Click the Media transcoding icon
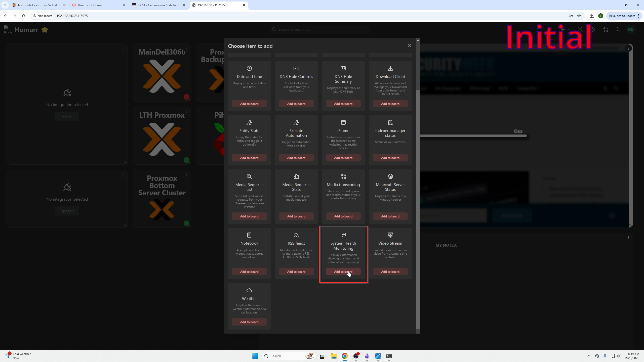The image size is (644, 362). tap(343, 176)
